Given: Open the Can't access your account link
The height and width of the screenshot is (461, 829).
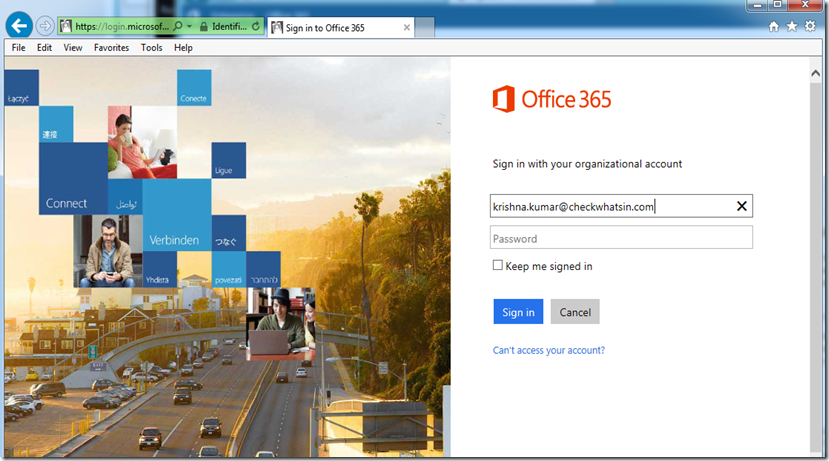Looking at the screenshot, I should [549, 350].
